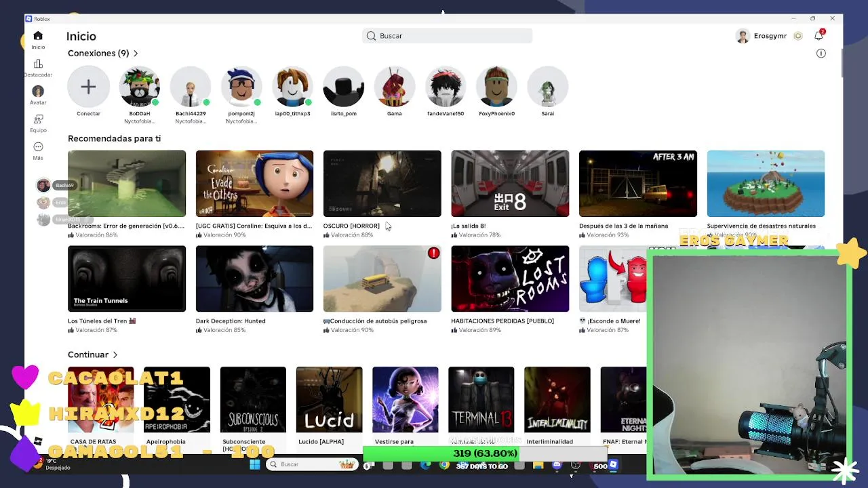Open Interliminalidad game in Continuar
Image resolution: width=868 pixels, height=488 pixels.
click(x=557, y=400)
